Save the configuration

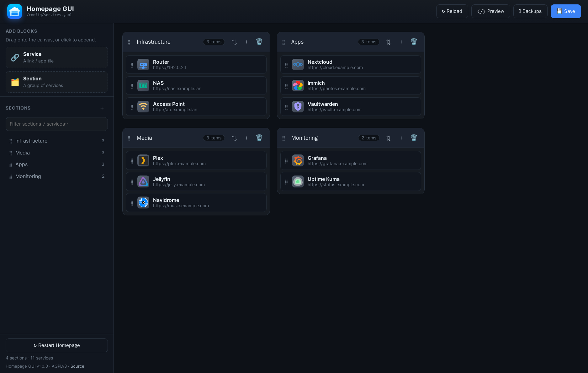[x=566, y=11]
